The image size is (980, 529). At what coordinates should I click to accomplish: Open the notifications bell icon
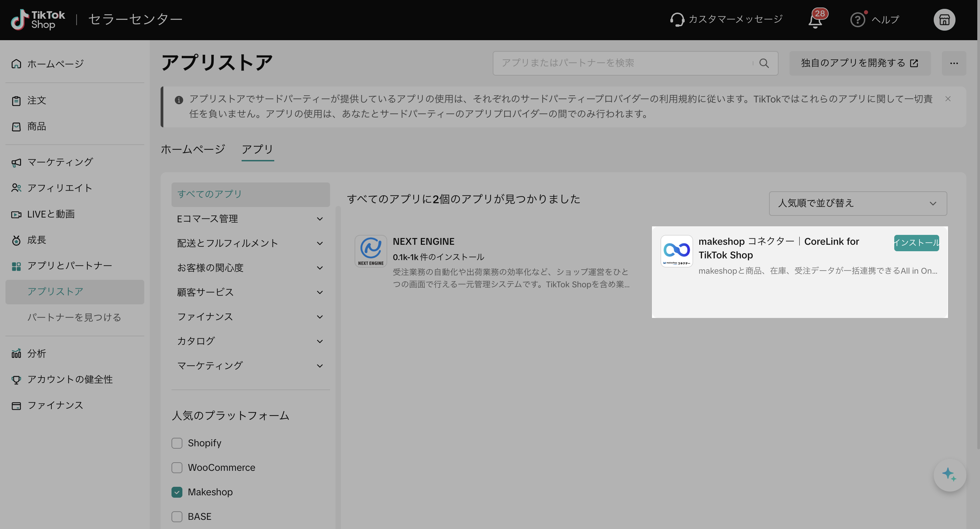[815, 20]
